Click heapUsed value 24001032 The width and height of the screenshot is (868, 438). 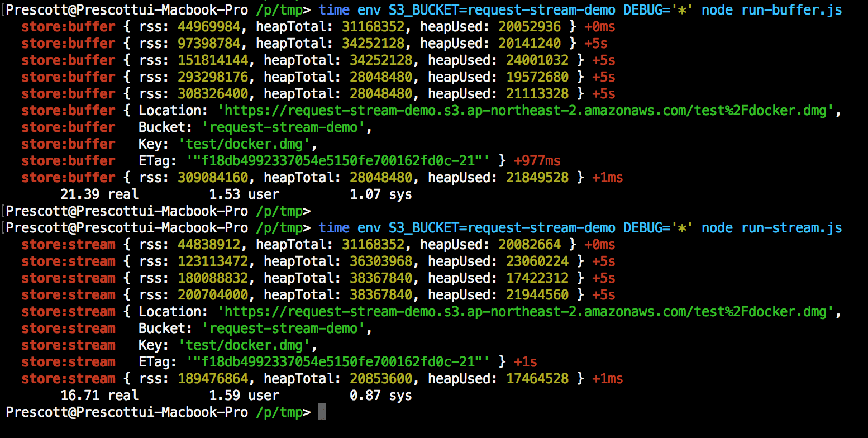(537, 60)
